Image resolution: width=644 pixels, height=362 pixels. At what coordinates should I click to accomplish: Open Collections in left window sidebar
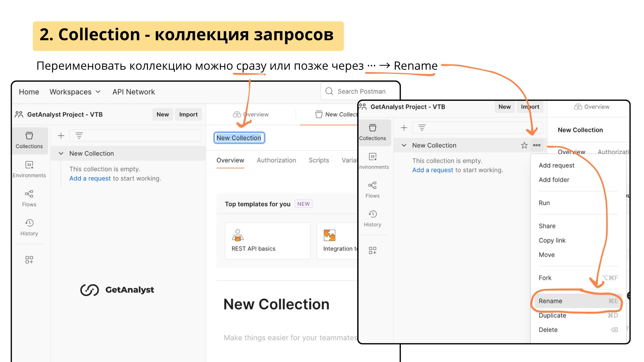click(x=29, y=140)
